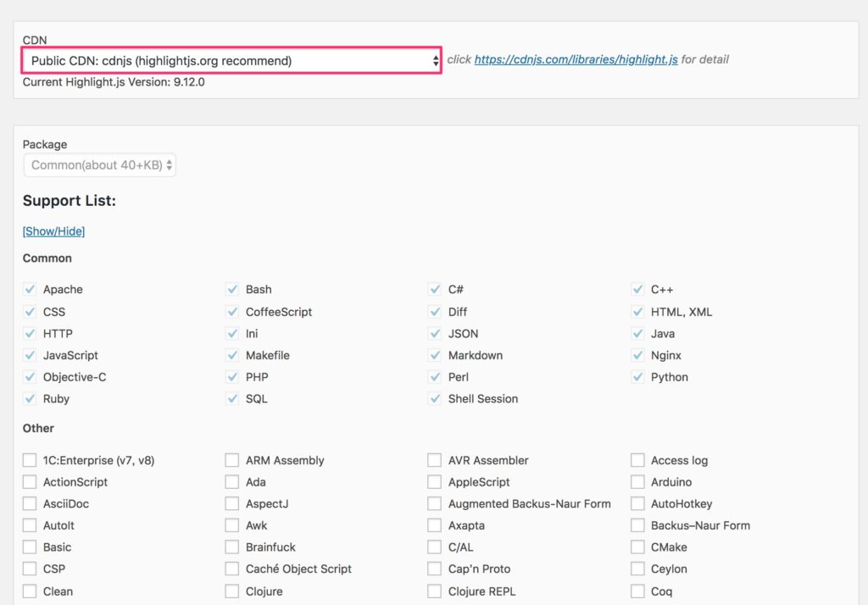Toggle off Shell Session support
Screen dimensions: 868x605
point(435,398)
